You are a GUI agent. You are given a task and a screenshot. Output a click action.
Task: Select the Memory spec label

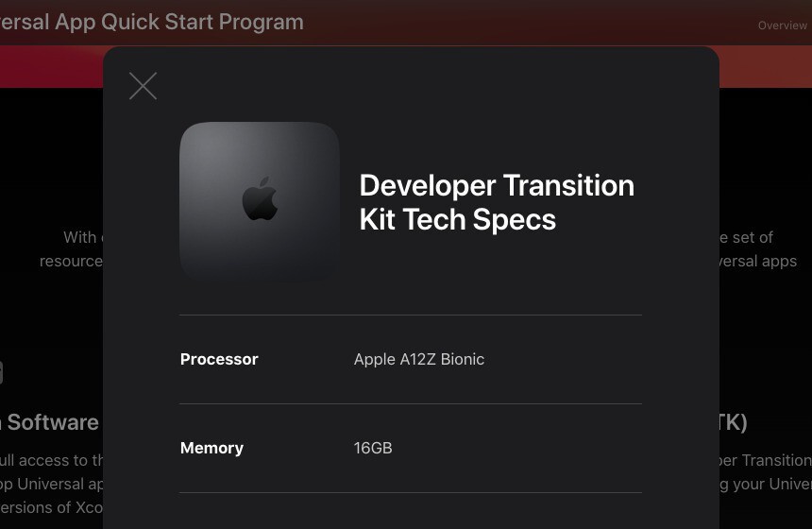pos(211,448)
